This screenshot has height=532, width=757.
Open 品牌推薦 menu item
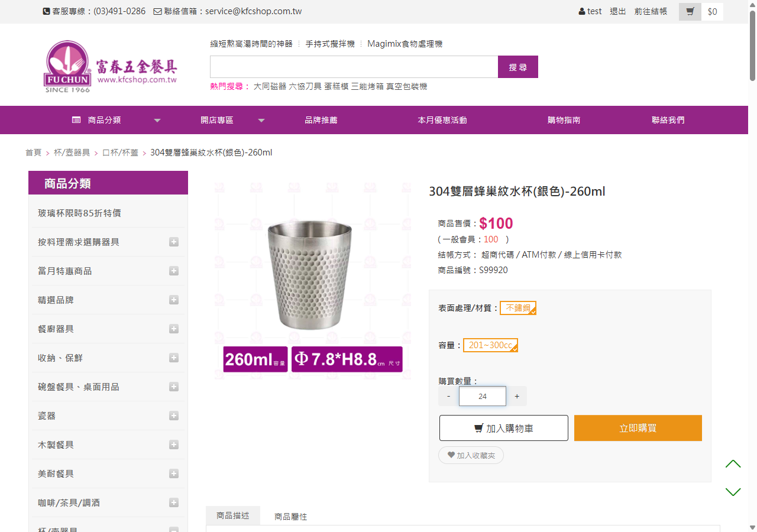coord(321,120)
